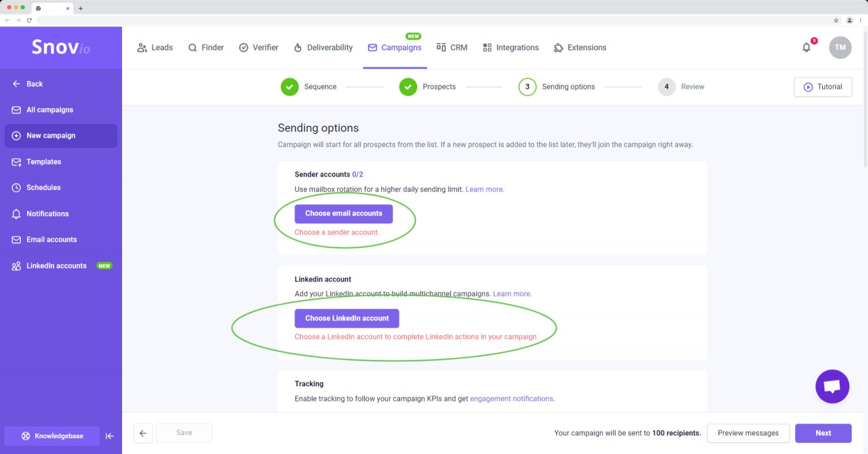Click browser forward arrow
This screenshot has height=454, width=868.
[18, 20]
